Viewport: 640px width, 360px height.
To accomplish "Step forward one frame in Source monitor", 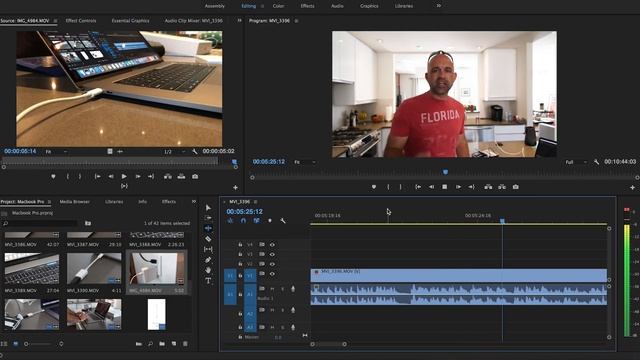I will [x=138, y=176].
